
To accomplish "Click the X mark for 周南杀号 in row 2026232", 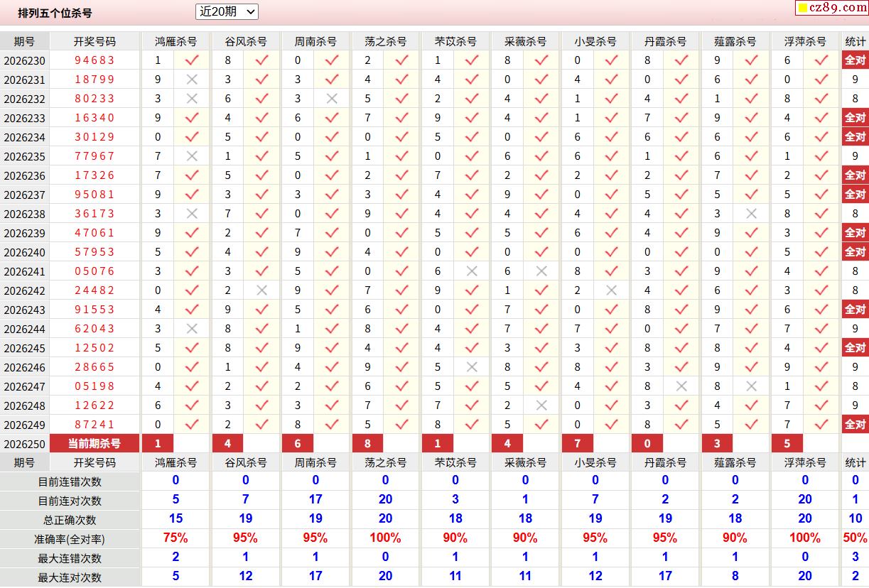I will coord(331,99).
